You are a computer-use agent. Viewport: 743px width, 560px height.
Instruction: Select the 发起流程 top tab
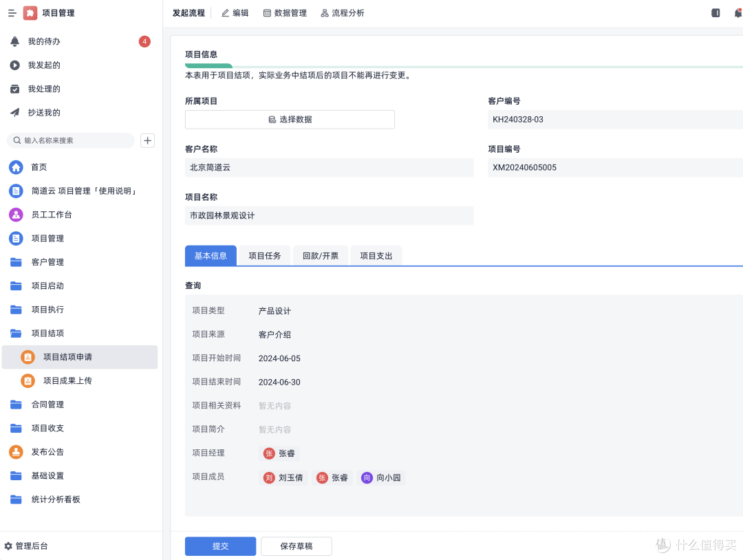[189, 13]
